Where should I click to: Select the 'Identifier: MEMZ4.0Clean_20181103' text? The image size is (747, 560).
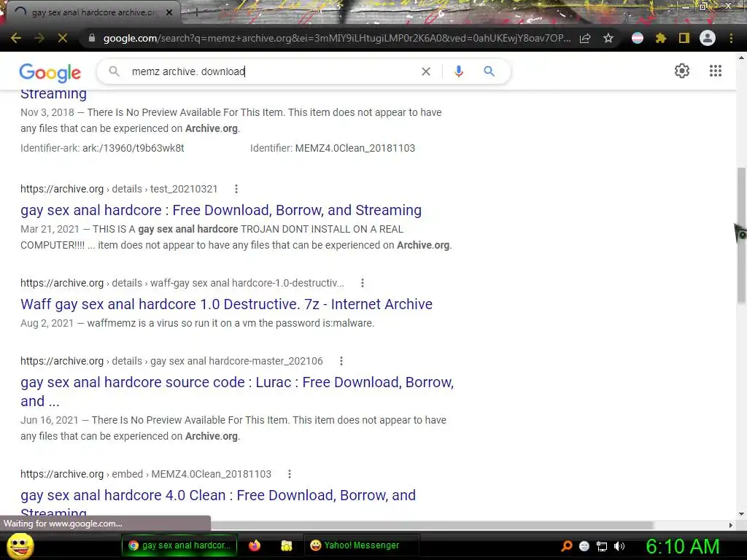click(x=333, y=148)
